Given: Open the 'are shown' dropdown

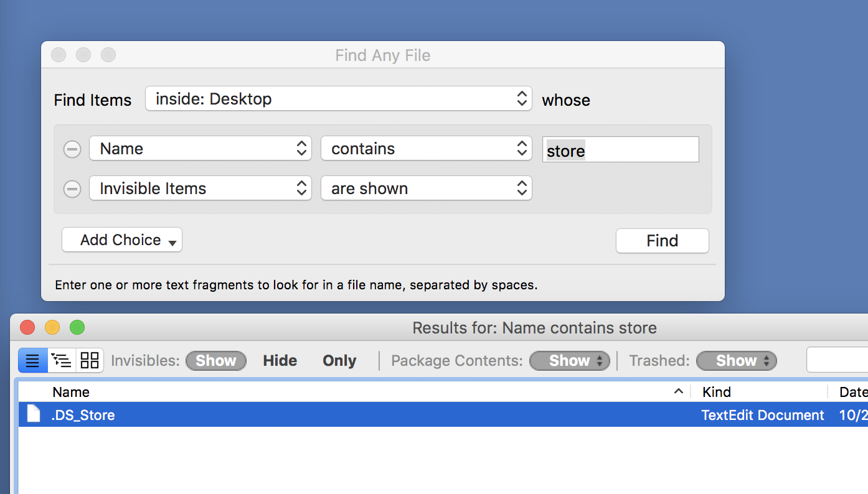Looking at the screenshot, I should (x=427, y=189).
